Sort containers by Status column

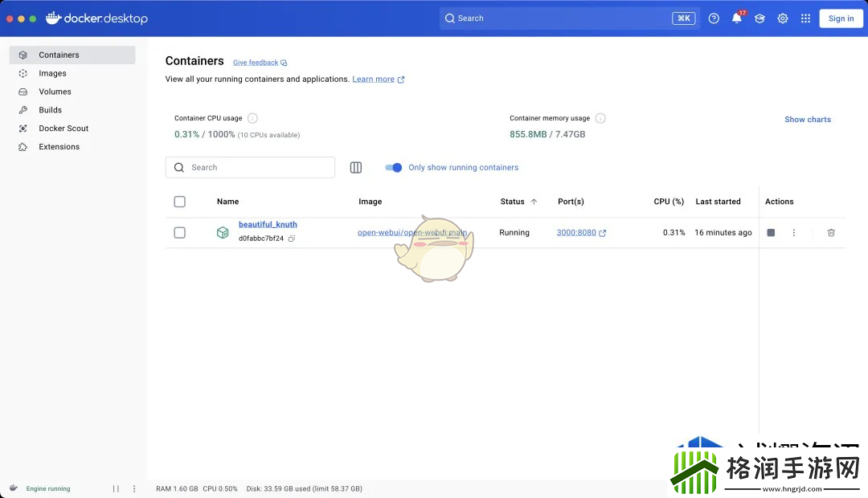pyautogui.click(x=513, y=202)
